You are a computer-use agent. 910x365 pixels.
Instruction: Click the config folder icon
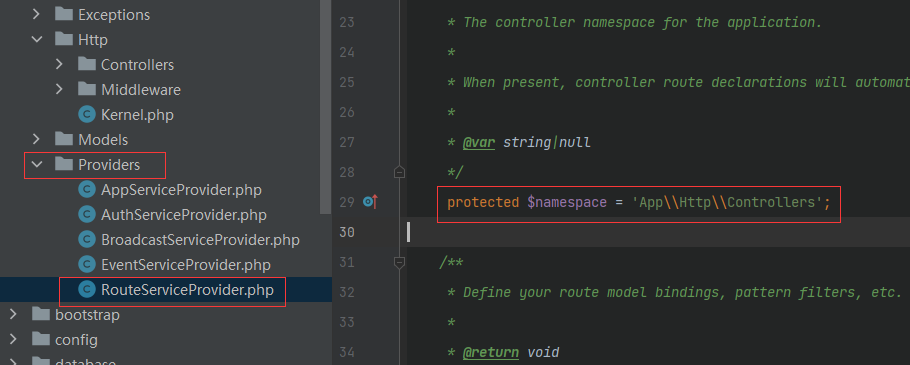click(41, 339)
